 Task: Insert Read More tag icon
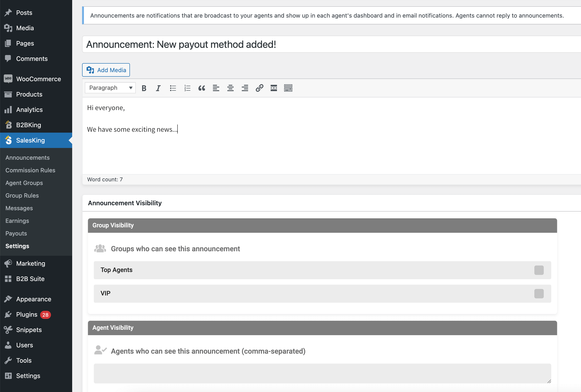click(x=274, y=88)
